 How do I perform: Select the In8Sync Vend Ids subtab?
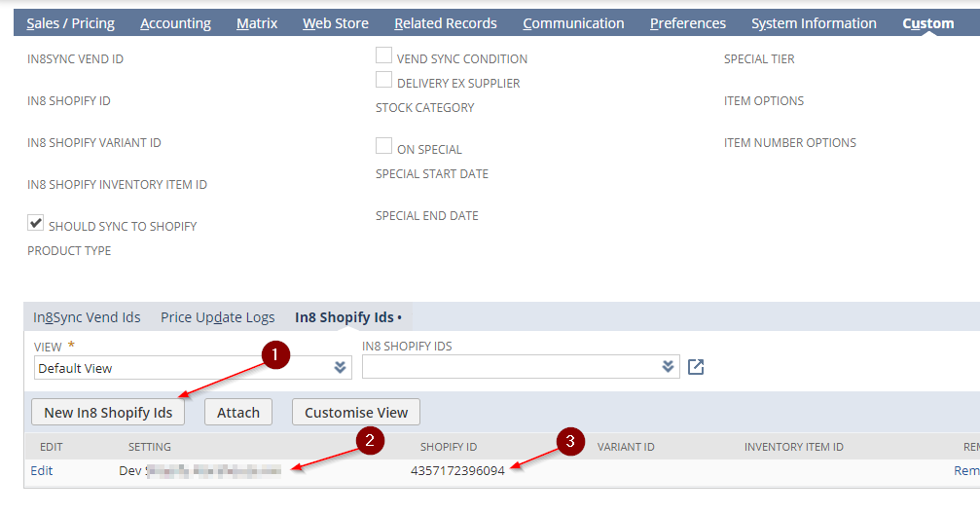tap(87, 317)
